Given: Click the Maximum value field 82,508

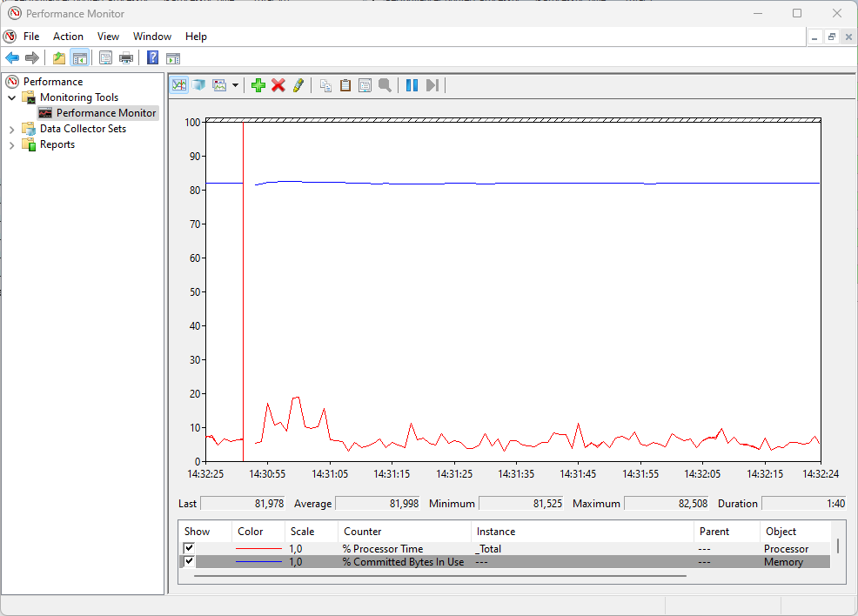Looking at the screenshot, I should 667,503.
